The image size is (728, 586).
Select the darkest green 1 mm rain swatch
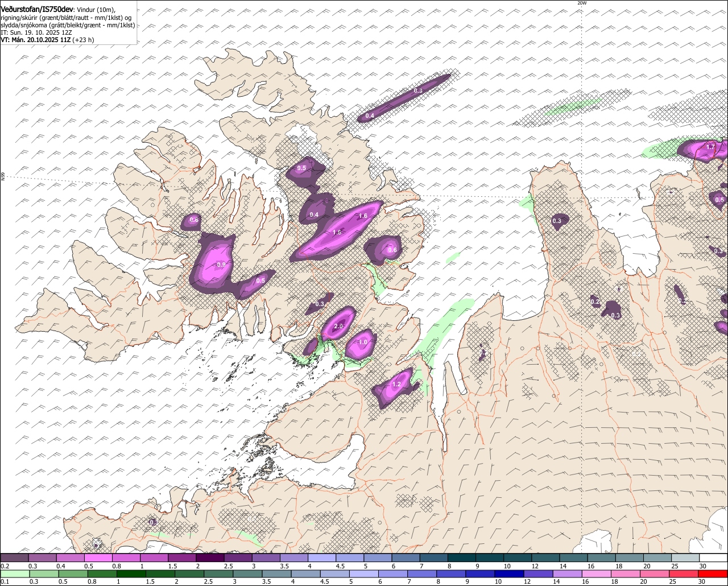pyautogui.click(x=132, y=573)
